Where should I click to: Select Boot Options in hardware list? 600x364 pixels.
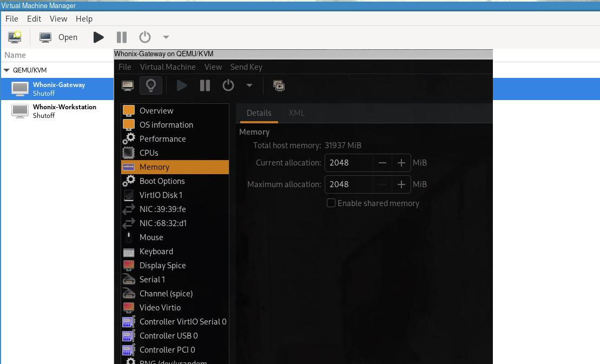pos(162,181)
